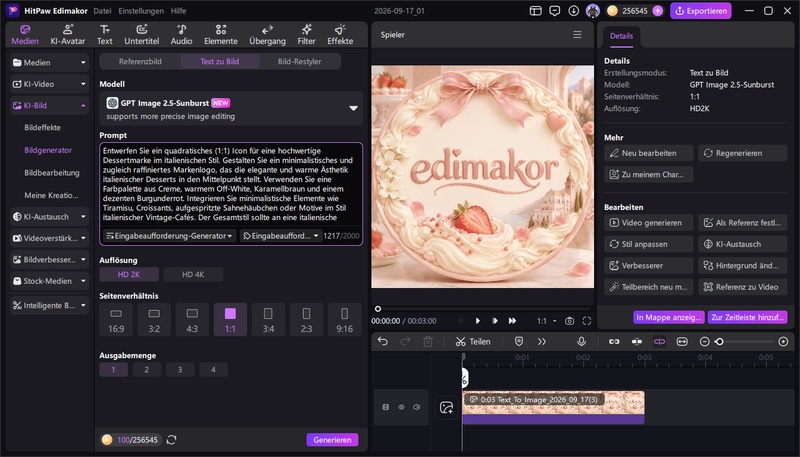Expand the Stock-Medien sidebar section

click(49, 281)
